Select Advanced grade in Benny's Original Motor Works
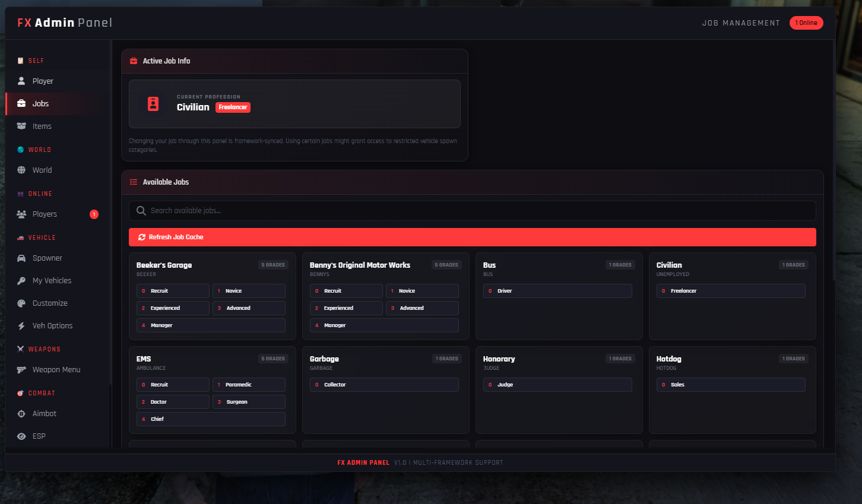This screenshot has width=862, height=504. tap(422, 308)
